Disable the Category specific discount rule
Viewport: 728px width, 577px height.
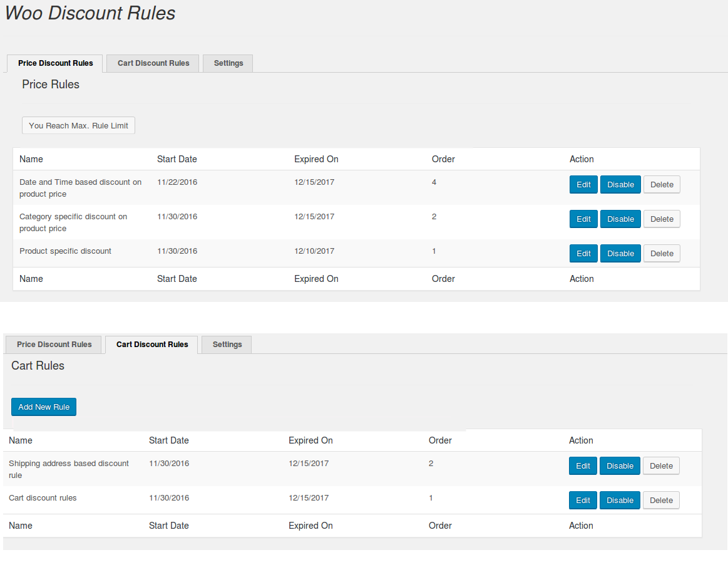pyautogui.click(x=620, y=219)
